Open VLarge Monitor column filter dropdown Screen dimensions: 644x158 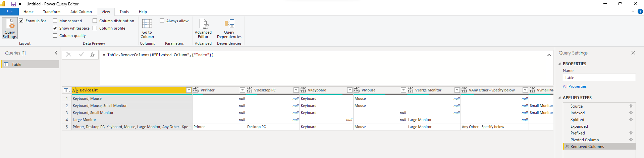[x=457, y=90]
